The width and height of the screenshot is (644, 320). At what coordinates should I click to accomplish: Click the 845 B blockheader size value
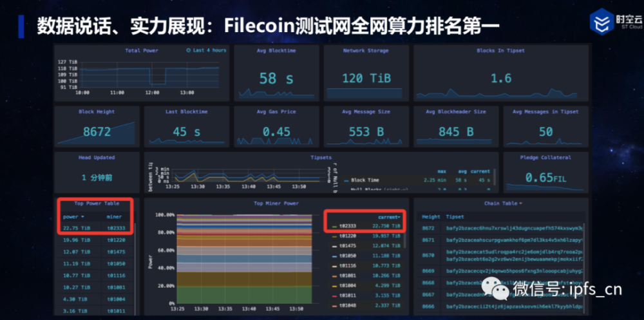coord(456,131)
